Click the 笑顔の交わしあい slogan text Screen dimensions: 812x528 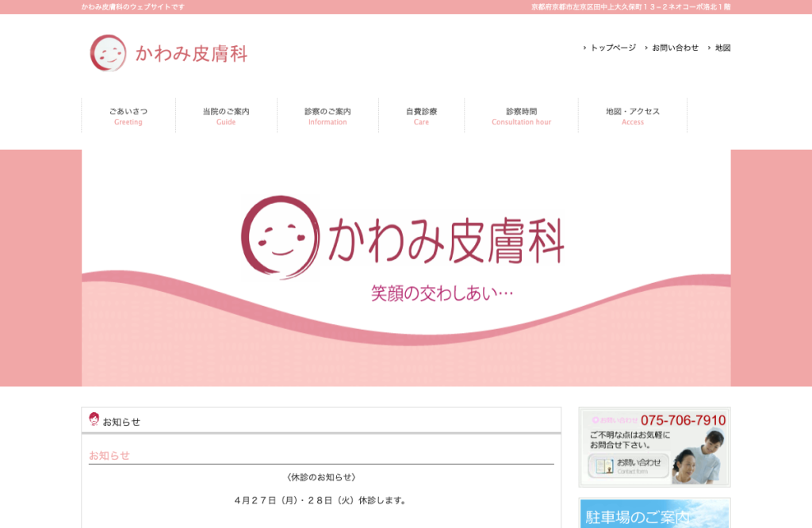[x=442, y=293]
